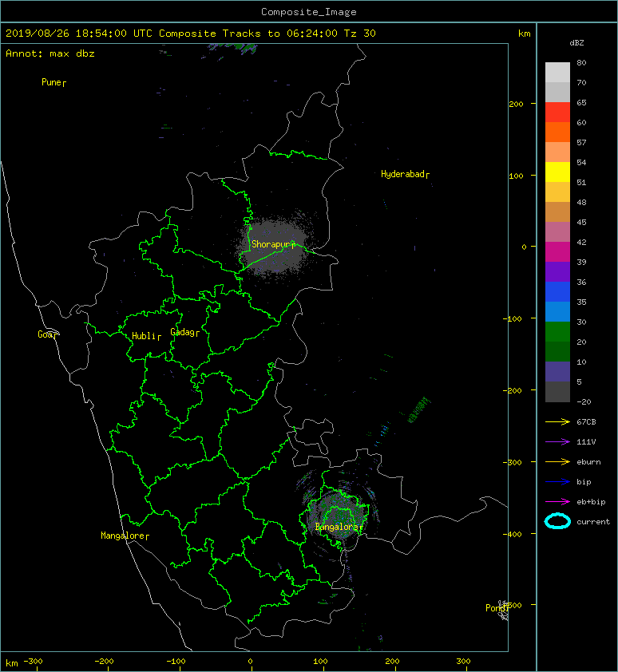
Task: Select the dark green 20 dBZ swatch
Action: 557,351
